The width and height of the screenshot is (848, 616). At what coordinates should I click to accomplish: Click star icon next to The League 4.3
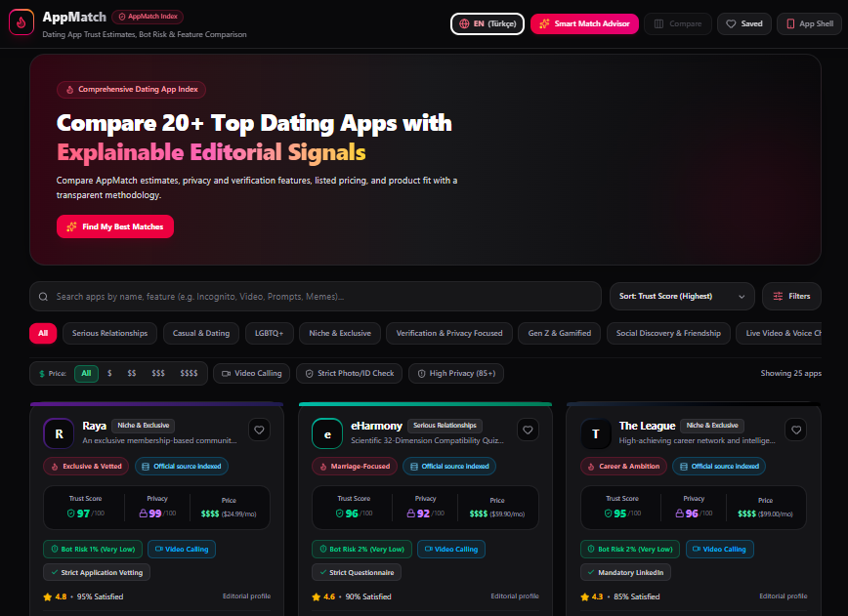(x=584, y=597)
